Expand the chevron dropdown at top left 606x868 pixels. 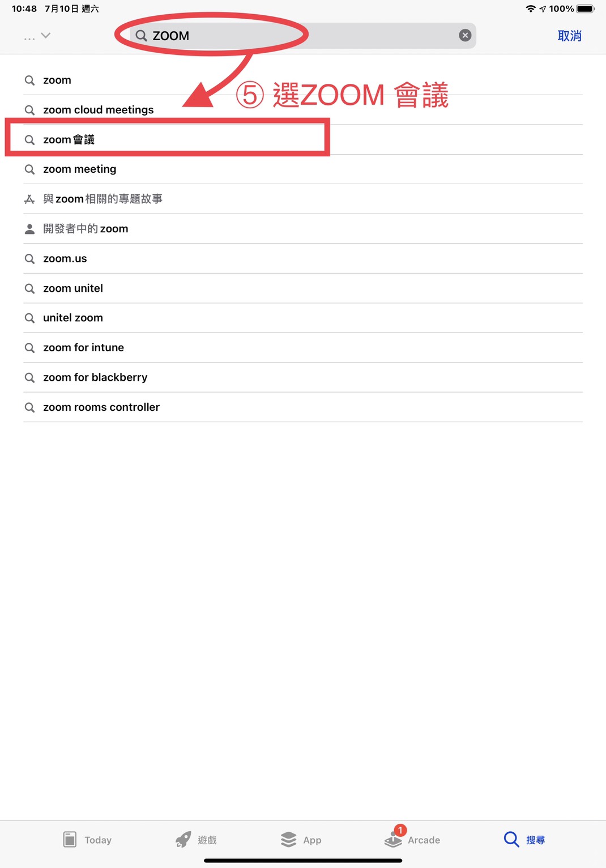(46, 35)
